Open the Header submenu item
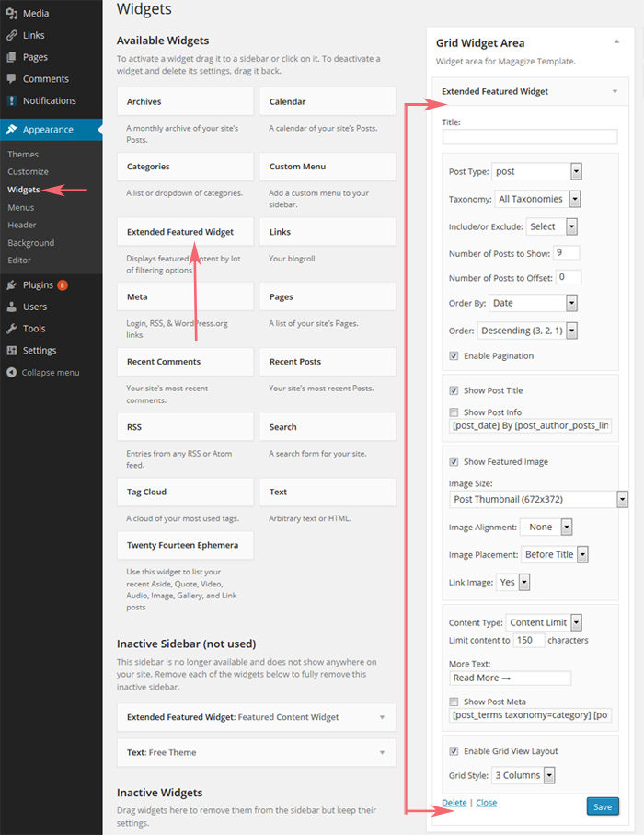 (x=22, y=225)
